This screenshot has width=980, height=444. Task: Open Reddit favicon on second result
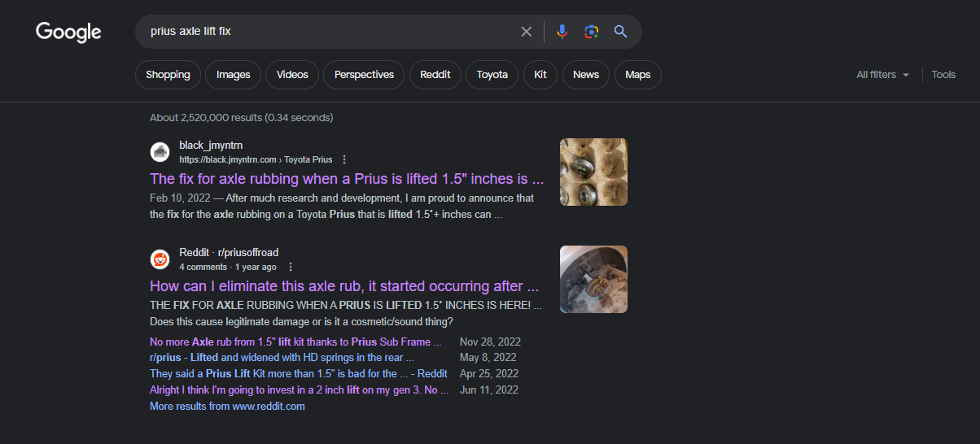(160, 259)
